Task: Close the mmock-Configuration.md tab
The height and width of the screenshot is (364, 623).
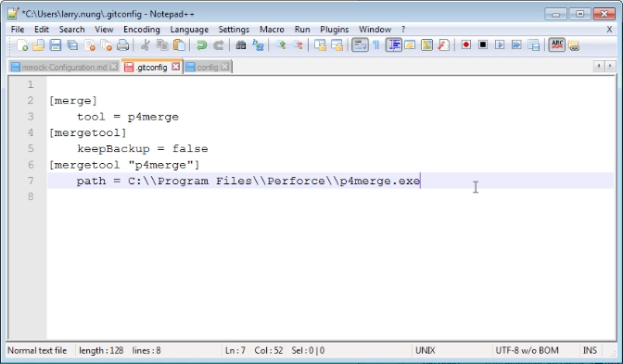Action: coord(114,67)
